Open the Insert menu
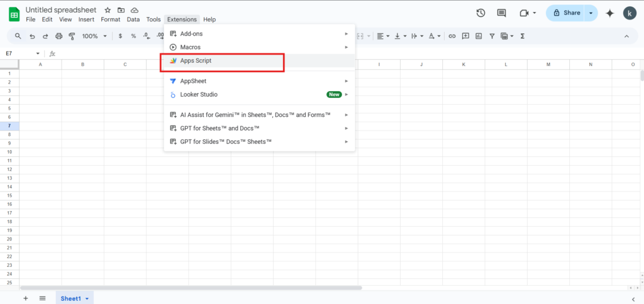 (x=86, y=19)
